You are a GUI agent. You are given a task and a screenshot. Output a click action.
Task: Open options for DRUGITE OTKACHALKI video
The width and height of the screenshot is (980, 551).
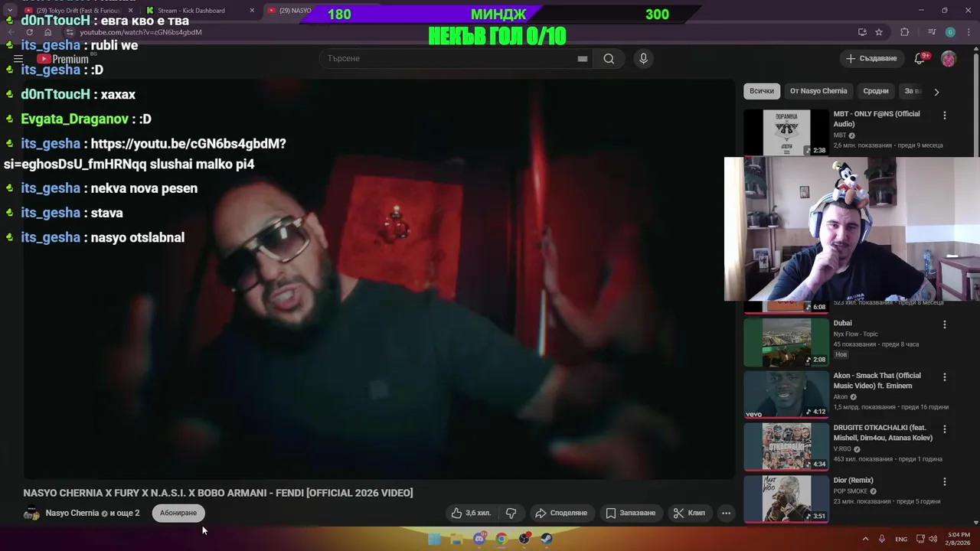click(944, 429)
